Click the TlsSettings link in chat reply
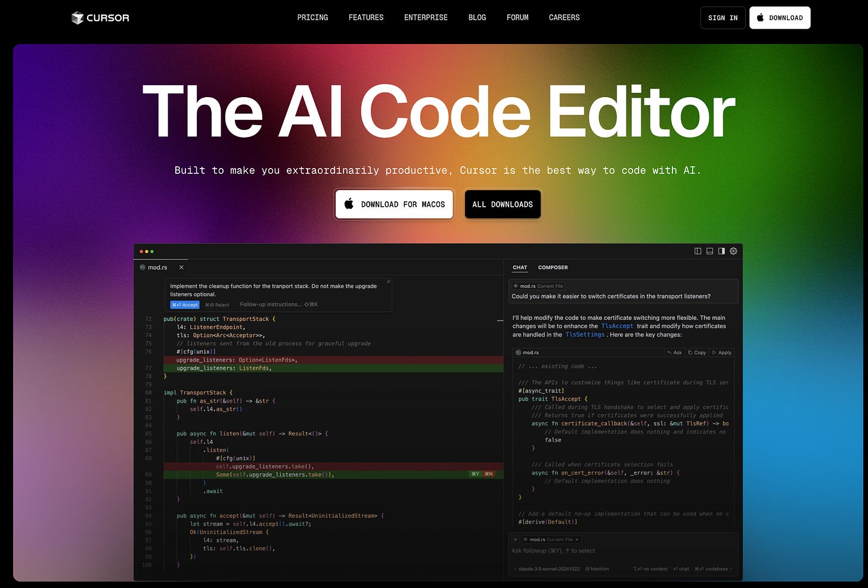 click(x=584, y=334)
